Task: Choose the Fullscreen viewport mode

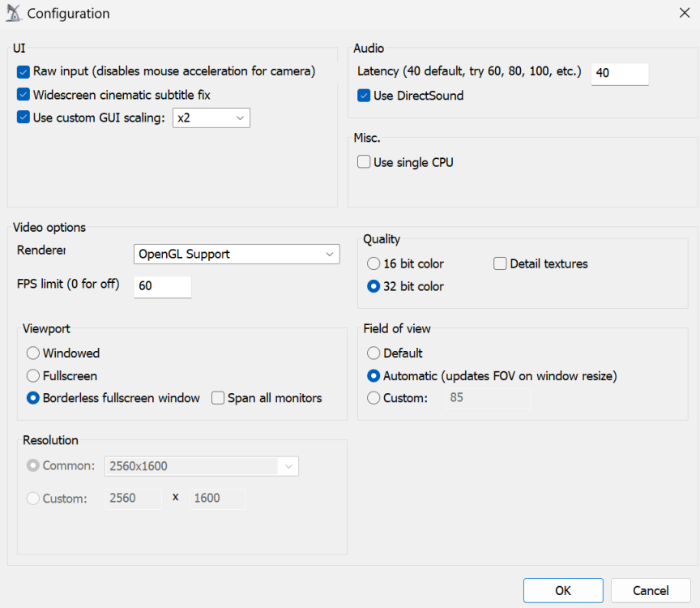Action: [x=33, y=376]
